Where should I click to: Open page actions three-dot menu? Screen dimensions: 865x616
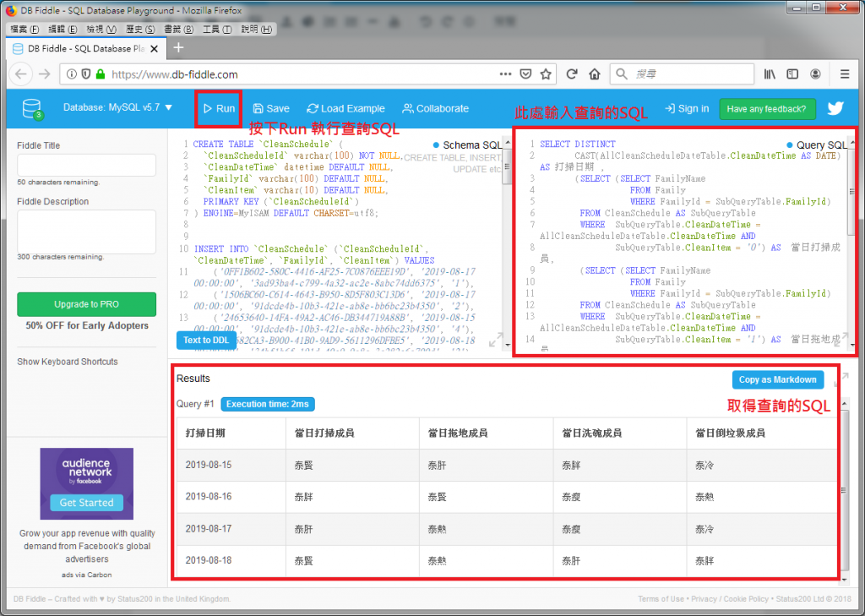[x=505, y=74]
